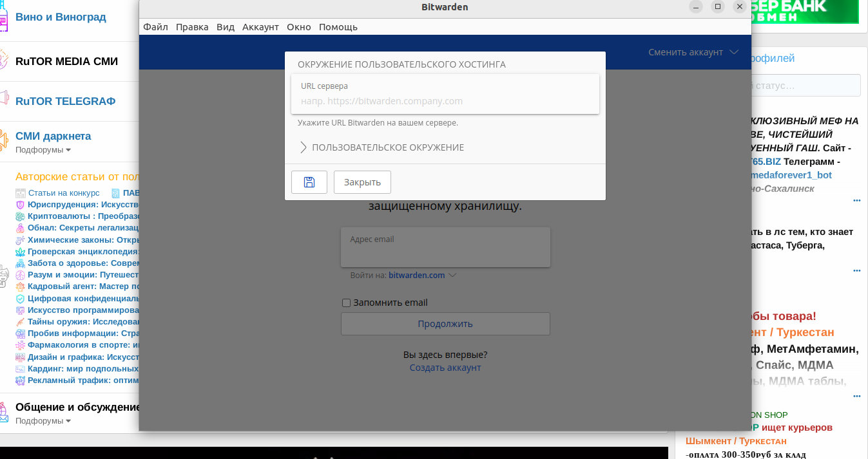The height and width of the screenshot is (459, 868).
Task: Tick the Запомнить email checkbox
Action: [346, 303]
